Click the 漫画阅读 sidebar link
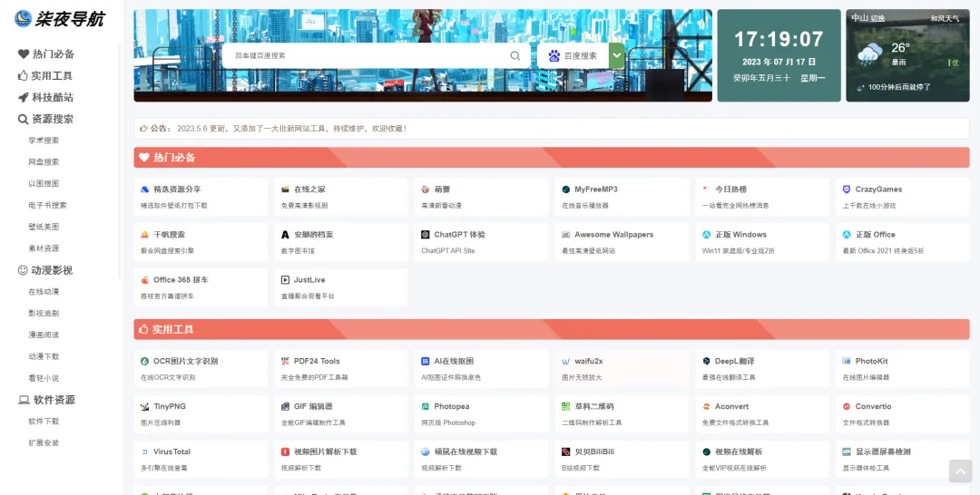The width and height of the screenshot is (980, 495). tap(44, 335)
